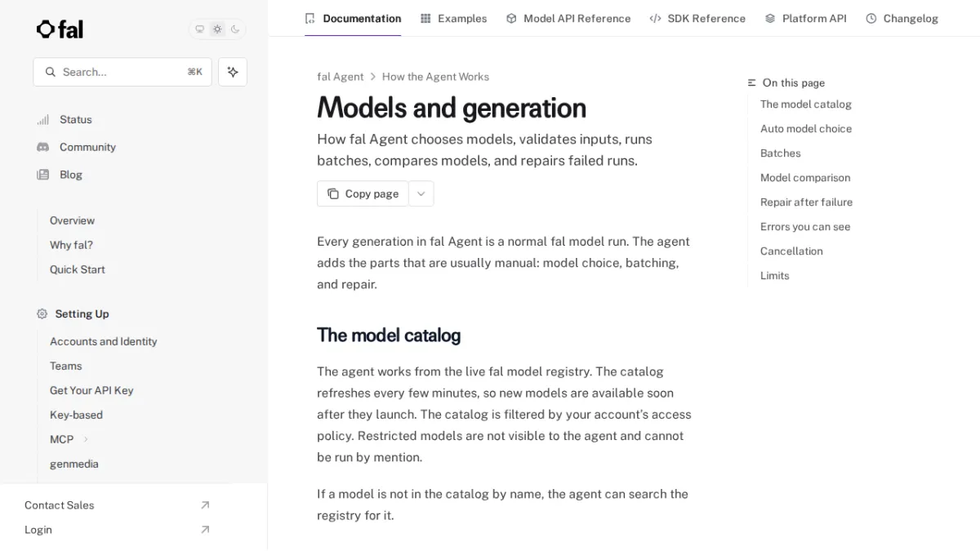
Task: Jump to Model comparison section
Action: [804, 178]
